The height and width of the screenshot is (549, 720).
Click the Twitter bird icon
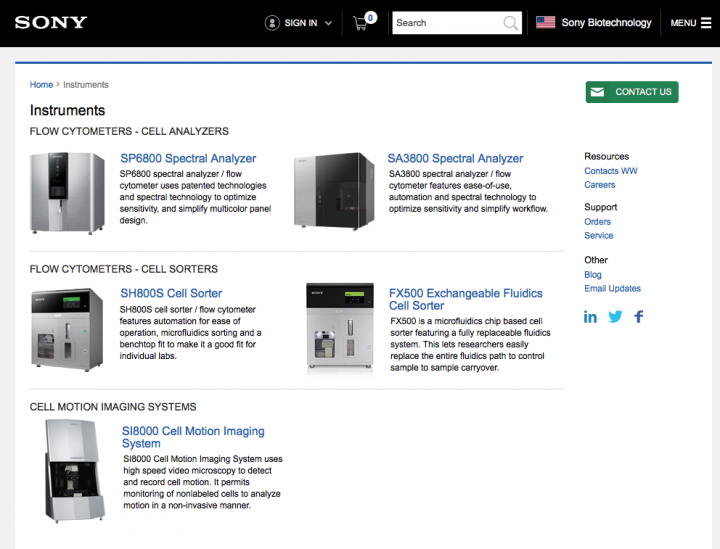pos(615,317)
